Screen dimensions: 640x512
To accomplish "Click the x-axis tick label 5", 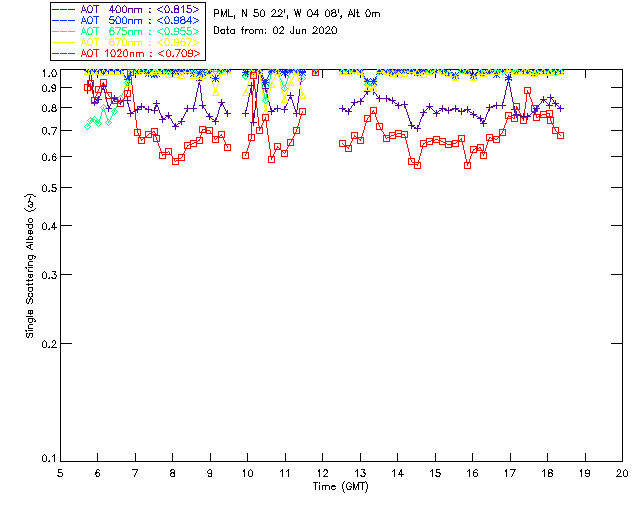I will (x=60, y=473).
